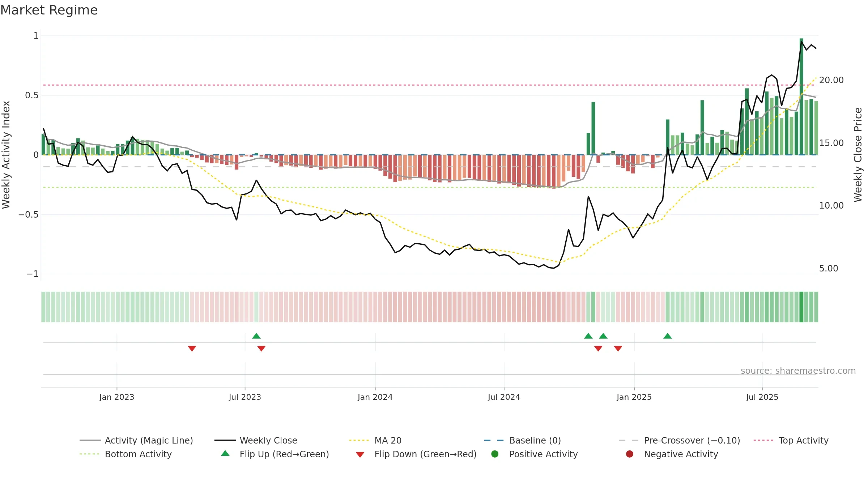
Task: Click the 0.5 activity axis label
Action: (x=31, y=95)
